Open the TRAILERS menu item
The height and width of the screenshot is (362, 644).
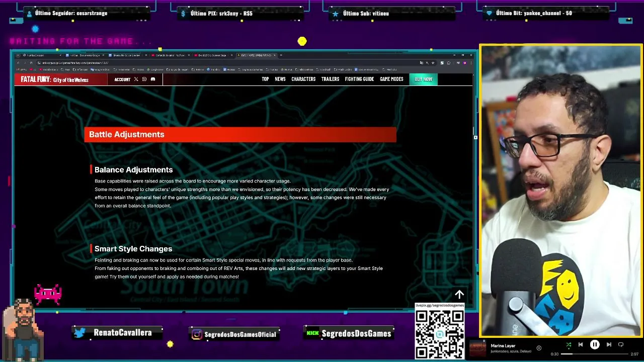330,79
